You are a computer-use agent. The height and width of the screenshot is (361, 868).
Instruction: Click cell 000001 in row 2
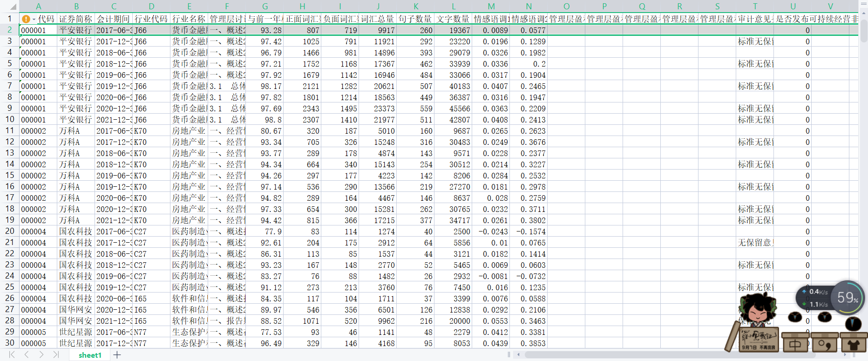click(x=39, y=30)
